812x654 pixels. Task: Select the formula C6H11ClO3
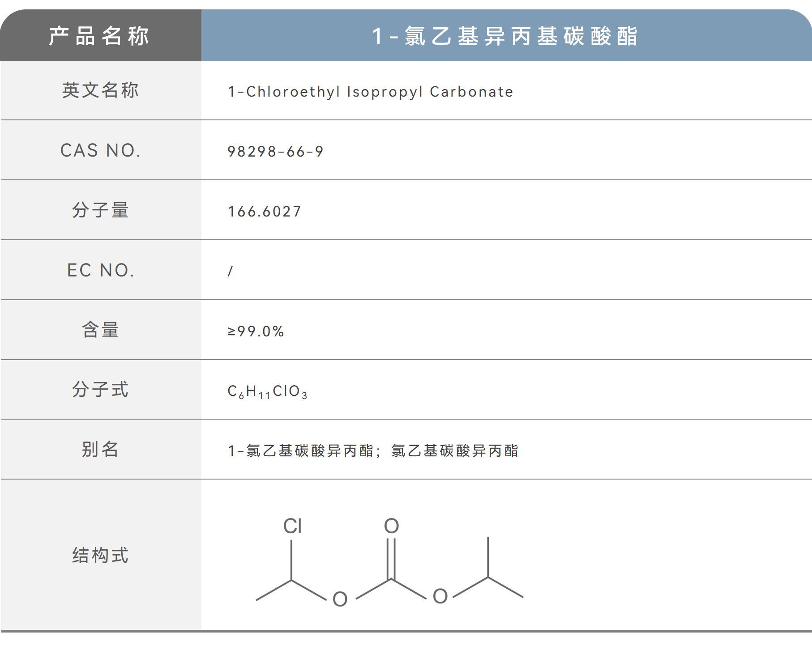[267, 391]
